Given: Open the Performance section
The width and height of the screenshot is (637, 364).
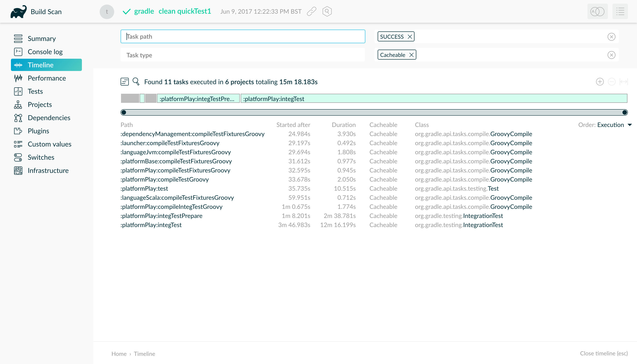Looking at the screenshot, I should point(46,78).
